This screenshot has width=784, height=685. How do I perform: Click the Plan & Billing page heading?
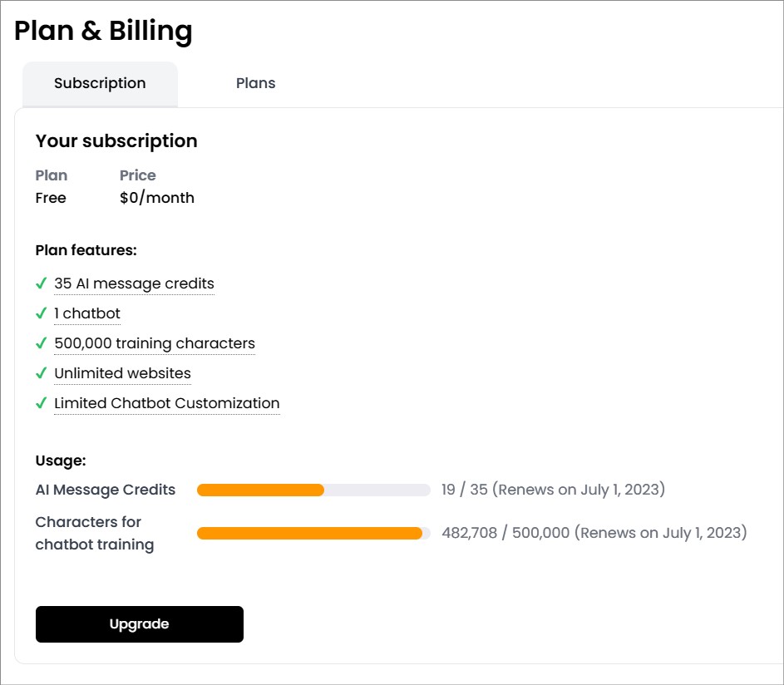[x=103, y=31]
